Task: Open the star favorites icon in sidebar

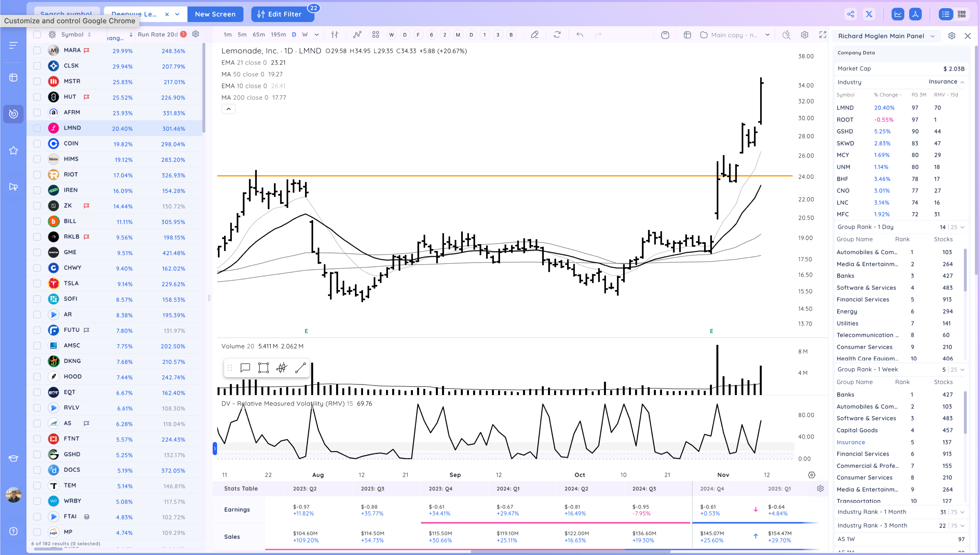Action: tap(13, 151)
